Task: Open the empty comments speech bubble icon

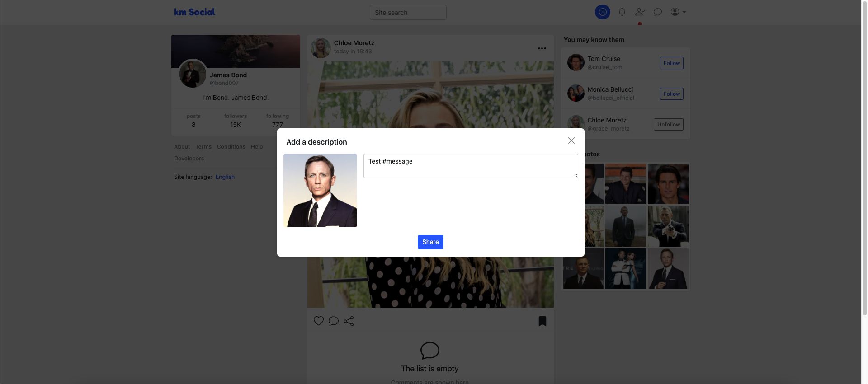Action: (429, 351)
